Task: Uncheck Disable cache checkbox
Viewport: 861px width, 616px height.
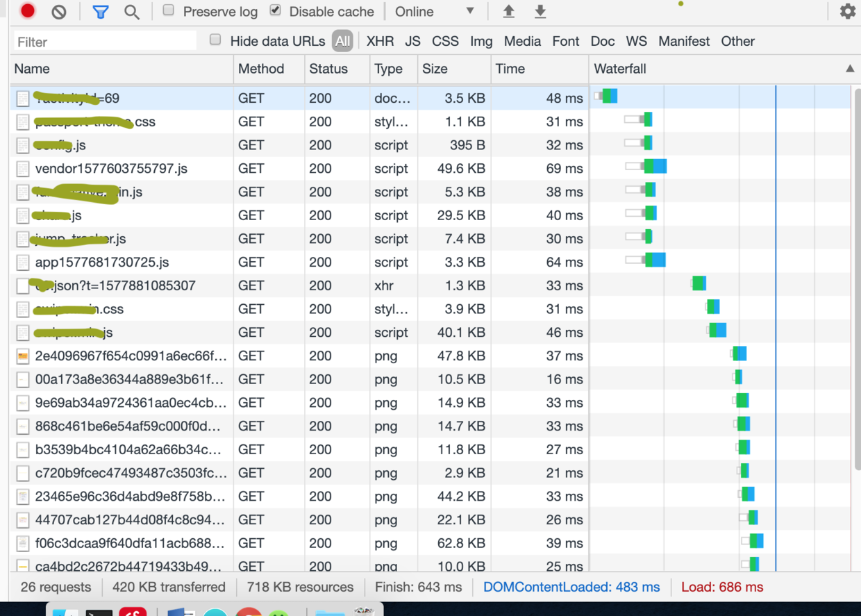Action: click(x=275, y=10)
